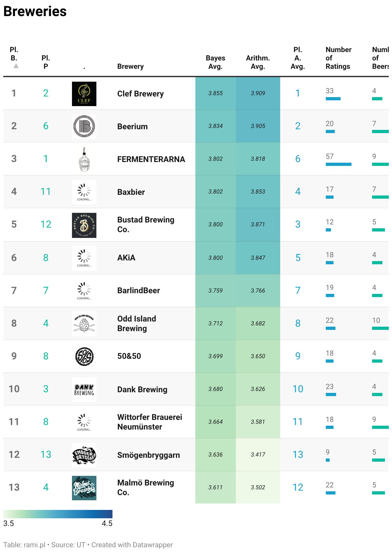Click FERMENTERARNA's 57 ratings bar
The image size is (392, 553).
click(x=339, y=164)
